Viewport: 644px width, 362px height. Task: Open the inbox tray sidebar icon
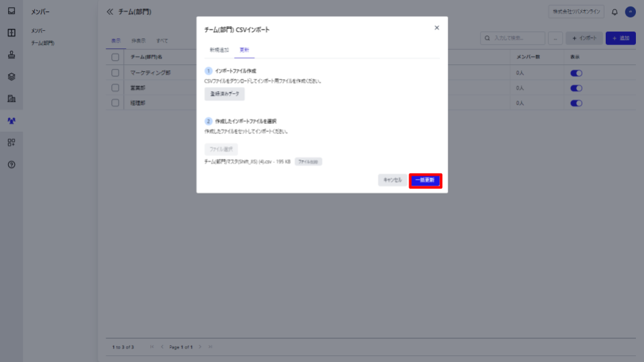coord(11,11)
